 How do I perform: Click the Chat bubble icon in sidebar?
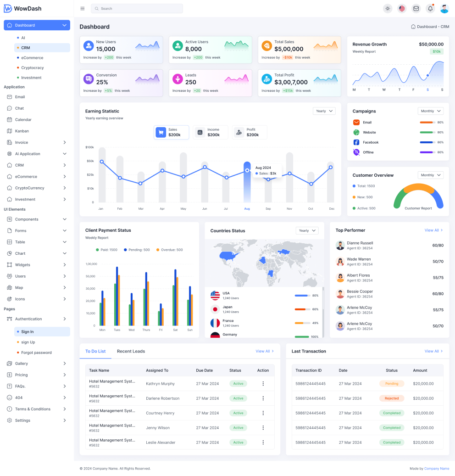coord(10,108)
